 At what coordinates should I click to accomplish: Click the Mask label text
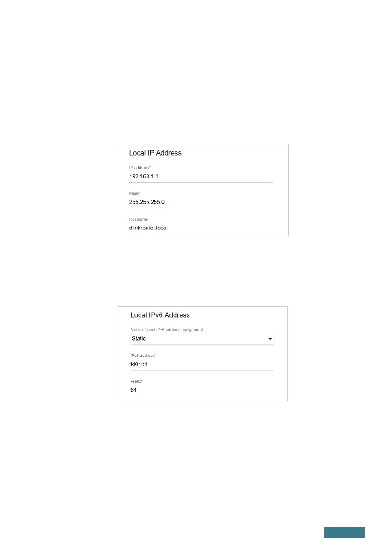(x=134, y=193)
